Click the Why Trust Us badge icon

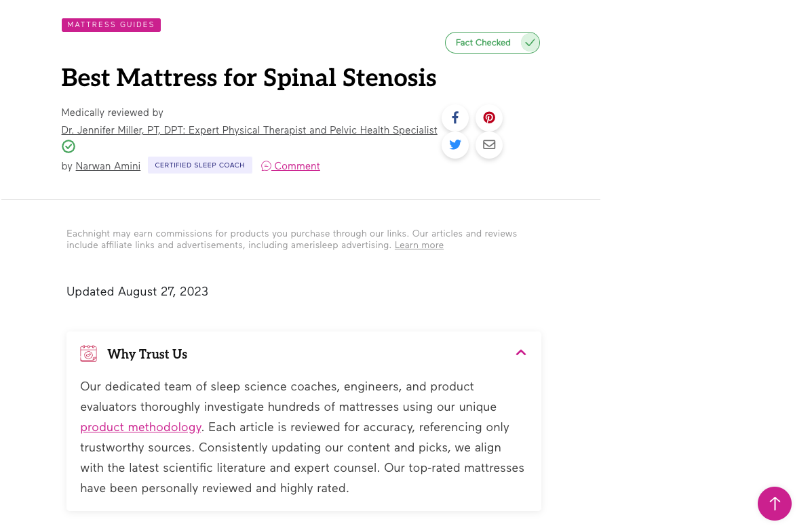[x=89, y=354]
